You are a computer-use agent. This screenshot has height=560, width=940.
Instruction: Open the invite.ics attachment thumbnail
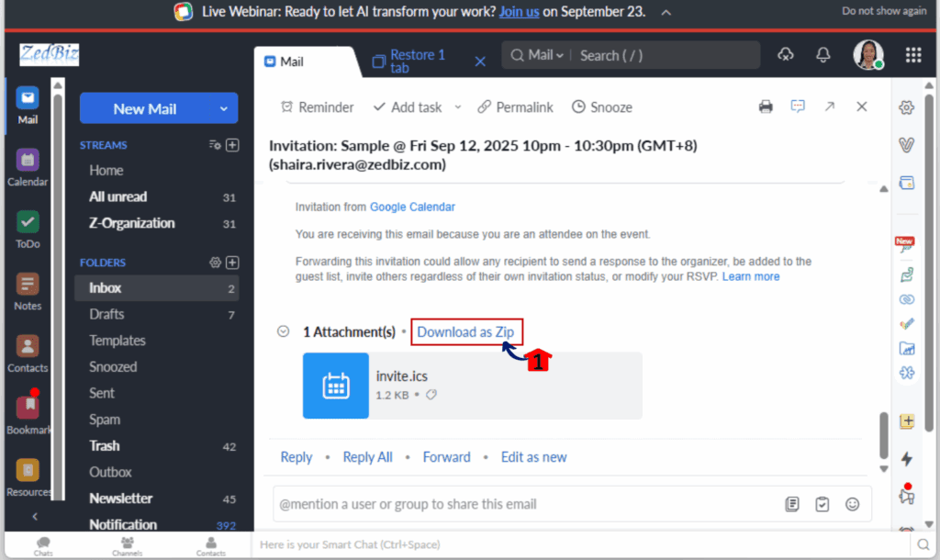click(x=336, y=386)
